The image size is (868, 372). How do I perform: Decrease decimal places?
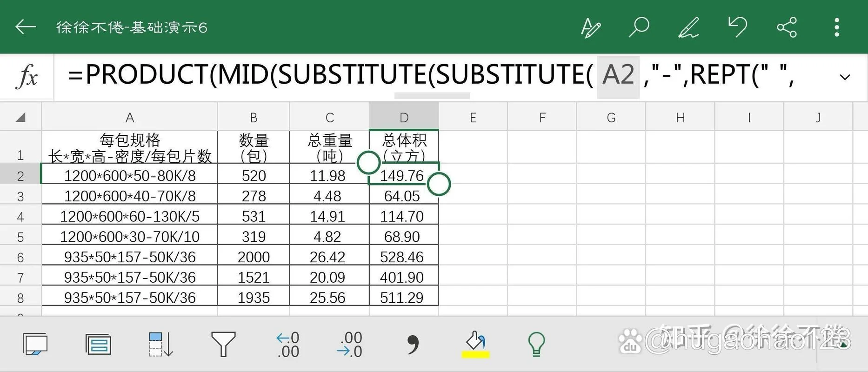point(350,345)
